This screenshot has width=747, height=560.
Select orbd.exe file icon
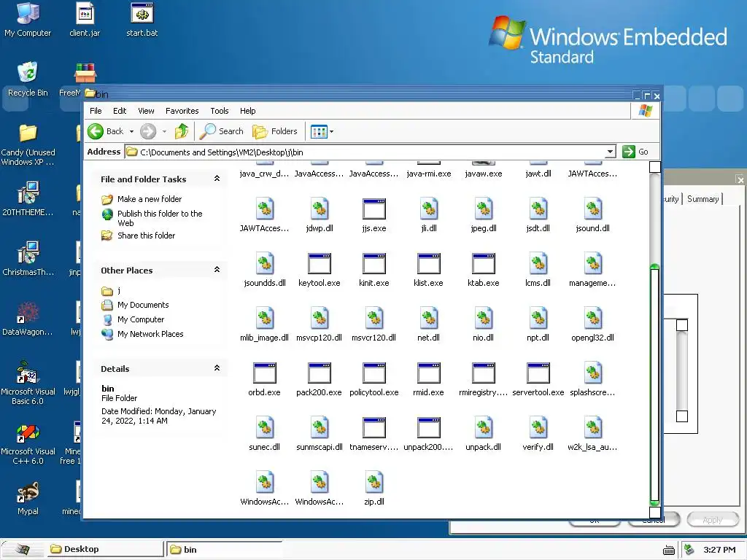click(x=264, y=373)
